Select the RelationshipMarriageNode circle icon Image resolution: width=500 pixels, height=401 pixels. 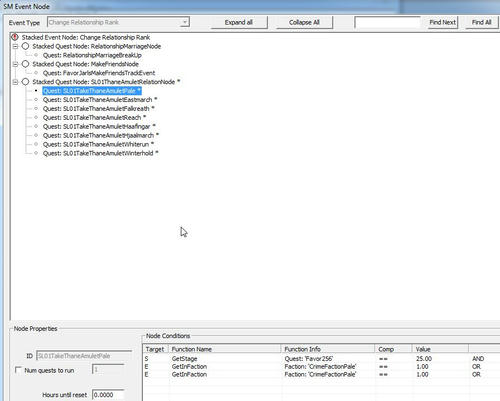pos(25,46)
